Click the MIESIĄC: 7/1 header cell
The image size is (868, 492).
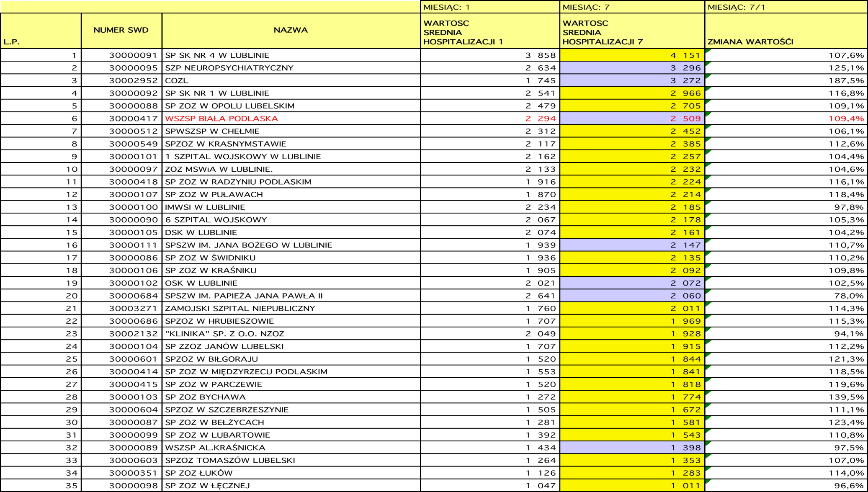pos(786,7)
